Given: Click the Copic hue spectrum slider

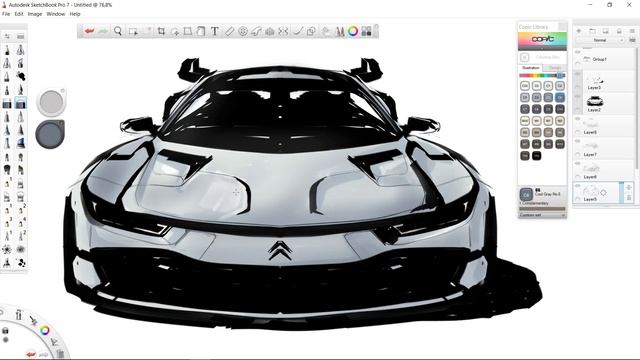Looking at the screenshot, I should coord(542,76).
